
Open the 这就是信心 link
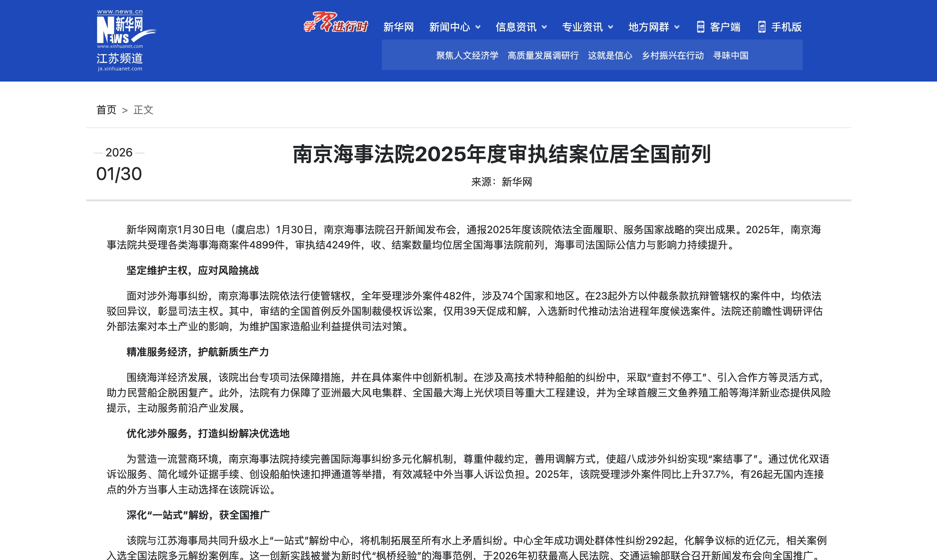coord(610,55)
